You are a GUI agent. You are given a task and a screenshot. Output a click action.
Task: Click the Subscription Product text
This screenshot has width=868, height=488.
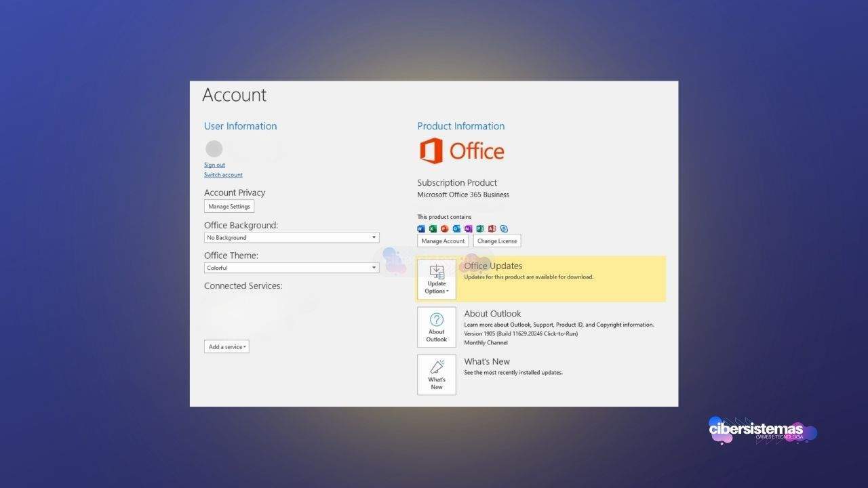pyautogui.click(x=457, y=182)
